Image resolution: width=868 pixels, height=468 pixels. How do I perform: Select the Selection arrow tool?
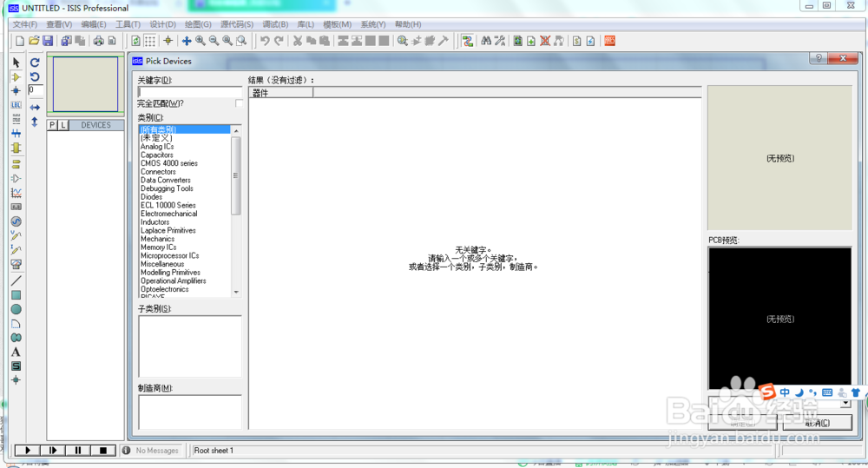pyautogui.click(x=16, y=62)
